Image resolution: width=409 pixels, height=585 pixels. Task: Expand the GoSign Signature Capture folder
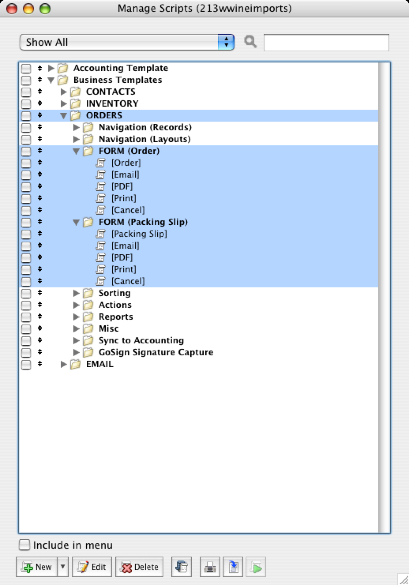coord(76,352)
